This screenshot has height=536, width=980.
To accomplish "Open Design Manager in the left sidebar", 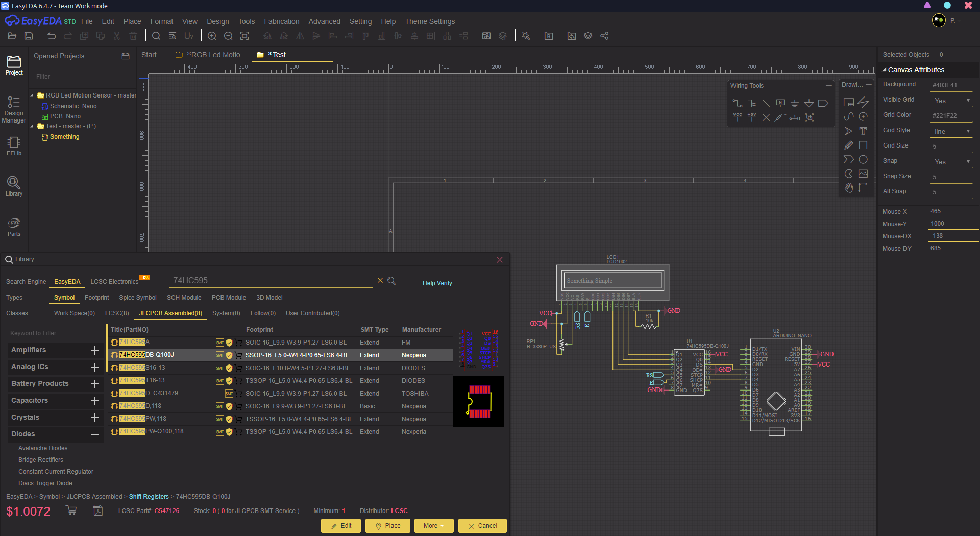I will point(14,109).
